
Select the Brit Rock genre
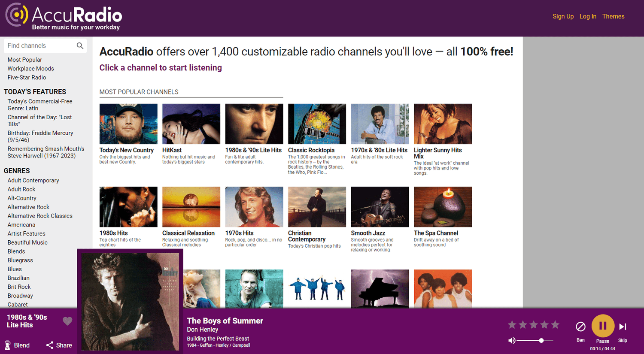pyautogui.click(x=19, y=287)
